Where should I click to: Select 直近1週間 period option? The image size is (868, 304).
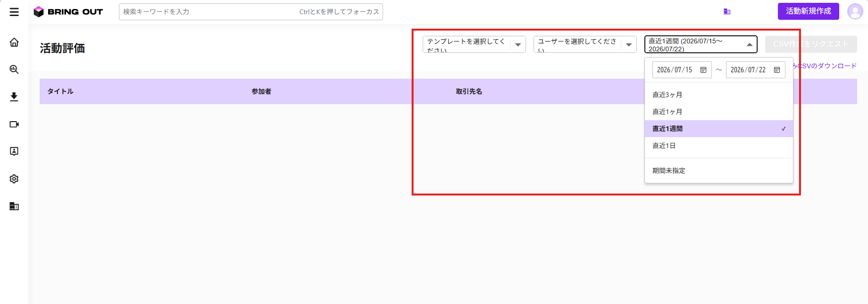(719, 129)
